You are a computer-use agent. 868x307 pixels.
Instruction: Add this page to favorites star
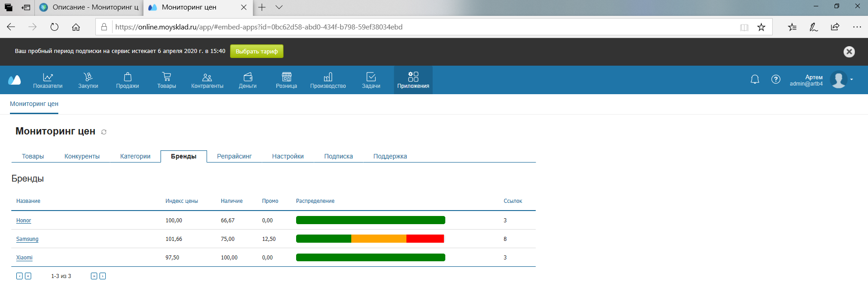pyautogui.click(x=761, y=27)
